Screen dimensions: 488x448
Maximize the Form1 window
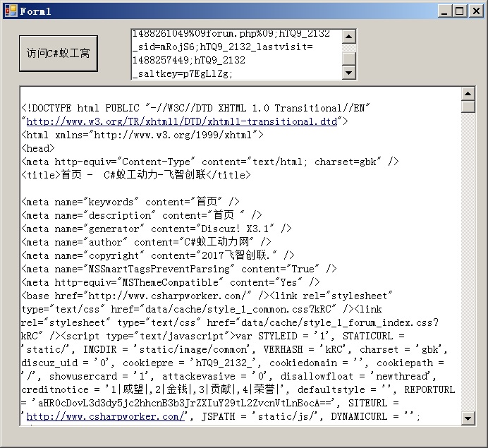pyautogui.click(x=460, y=11)
